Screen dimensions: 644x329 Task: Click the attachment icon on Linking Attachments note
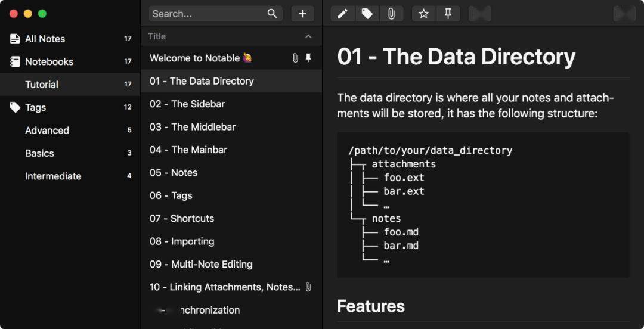tap(308, 287)
